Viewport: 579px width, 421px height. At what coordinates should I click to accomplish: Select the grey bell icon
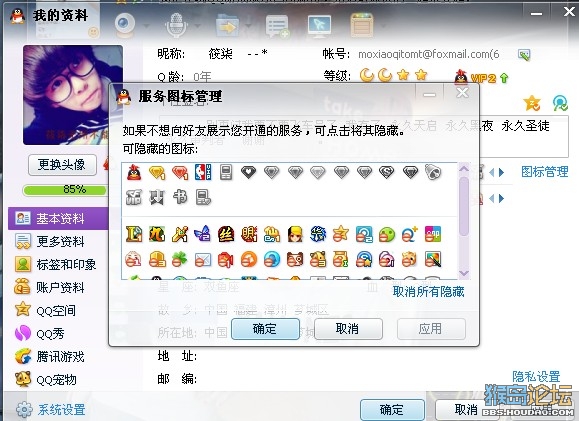point(432,172)
